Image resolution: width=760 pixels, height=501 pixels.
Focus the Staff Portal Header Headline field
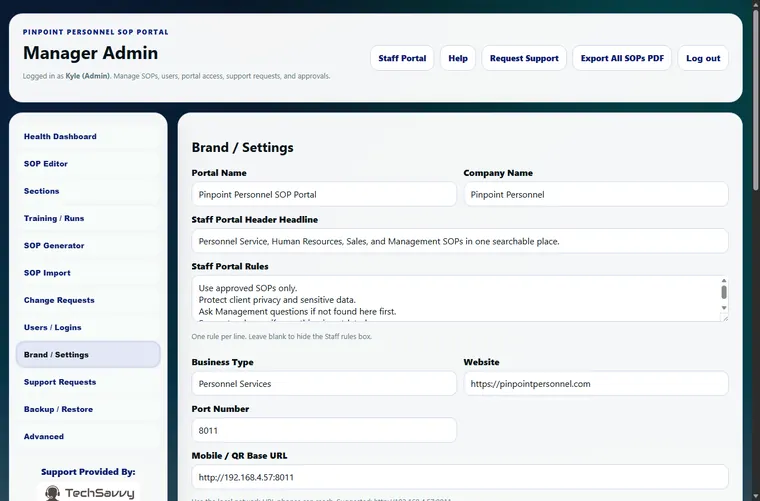pos(460,241)
